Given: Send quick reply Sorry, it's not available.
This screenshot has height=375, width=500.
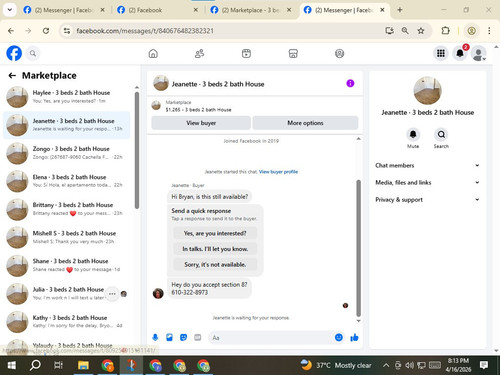Looking at the screenshot, I should pyautogui.click(x=215, y=265).
